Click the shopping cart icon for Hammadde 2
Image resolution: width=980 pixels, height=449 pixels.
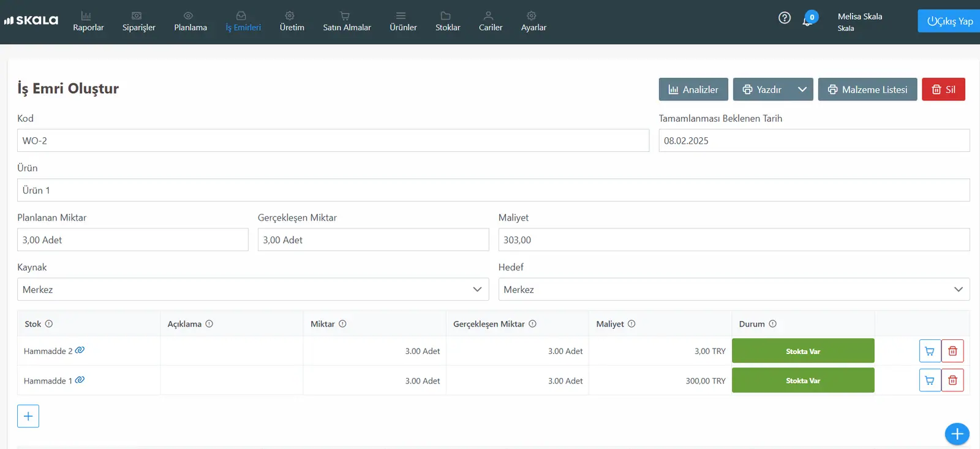pyautogui.click(x=930, y=351)
